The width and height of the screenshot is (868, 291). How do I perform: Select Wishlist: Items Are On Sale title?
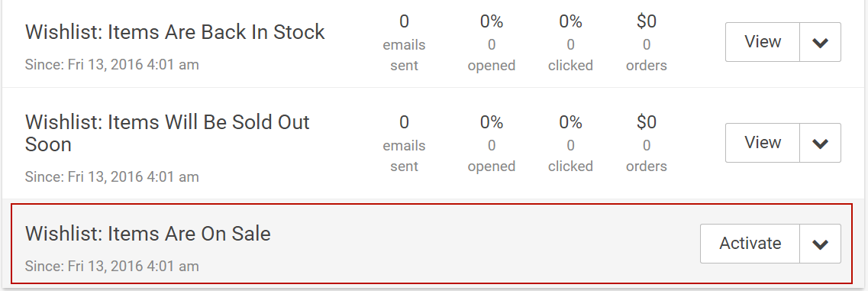tap(148, 234)
